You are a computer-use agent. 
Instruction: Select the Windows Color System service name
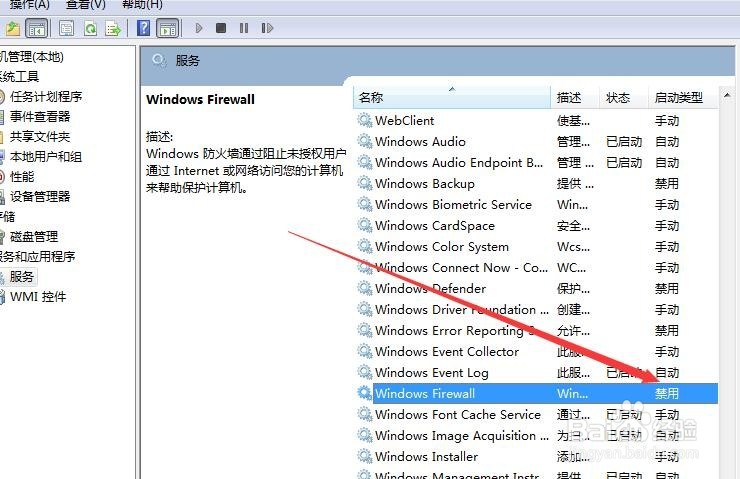(x=442, y=246)
